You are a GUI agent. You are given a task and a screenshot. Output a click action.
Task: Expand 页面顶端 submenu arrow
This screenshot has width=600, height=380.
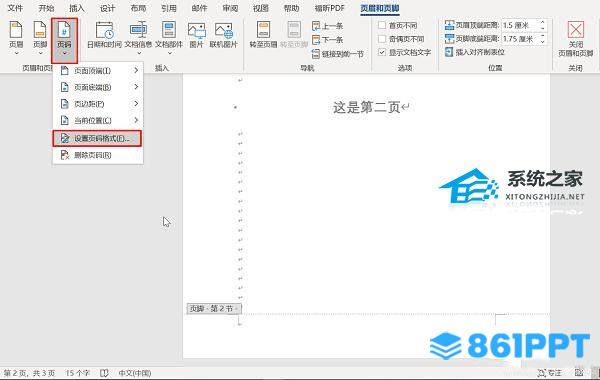136,70
